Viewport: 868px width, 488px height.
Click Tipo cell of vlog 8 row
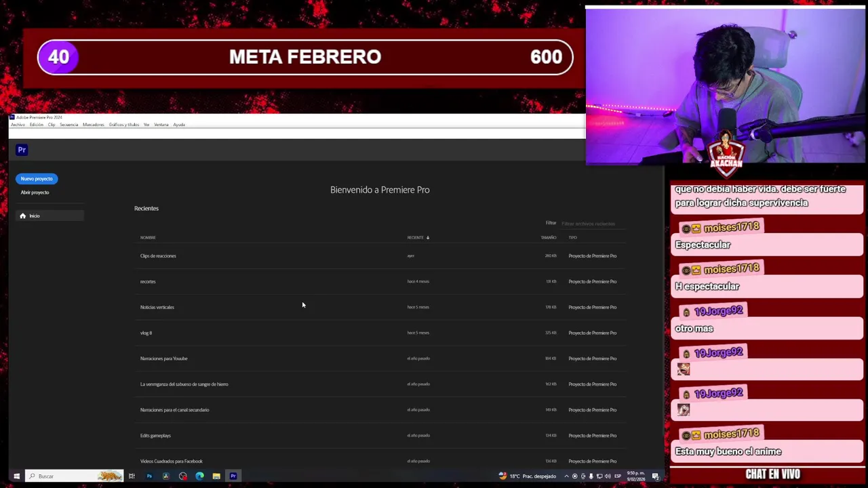[592, 333]
